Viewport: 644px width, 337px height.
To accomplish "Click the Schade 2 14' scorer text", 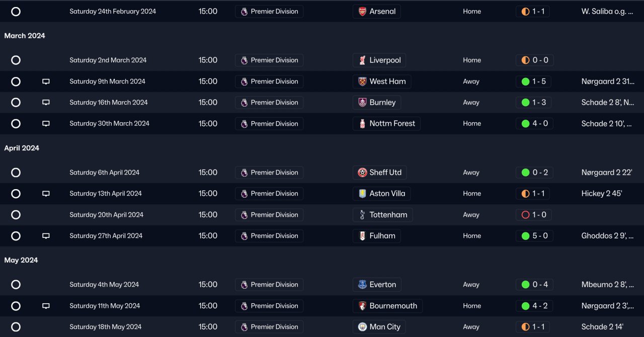I will 602,327.
